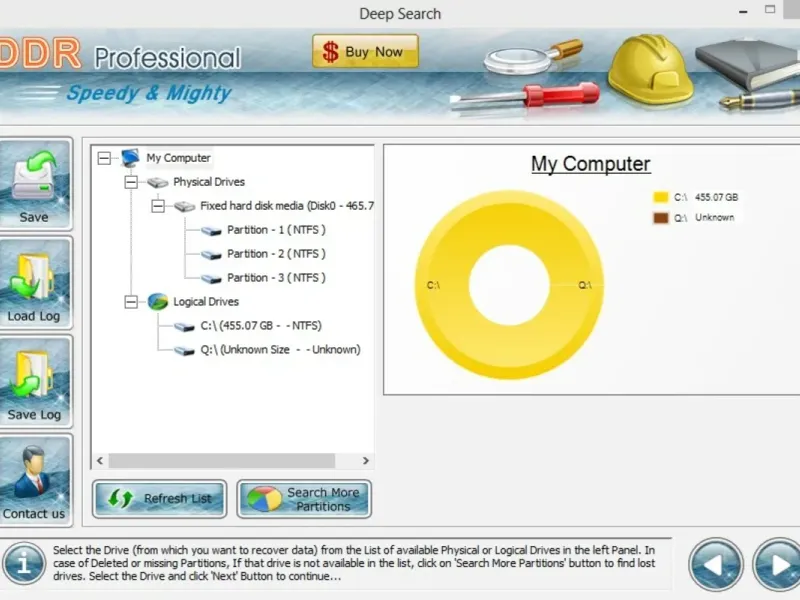Click the Logical Drives globe icon
This screenshot has width=800, height=600.
158,302
